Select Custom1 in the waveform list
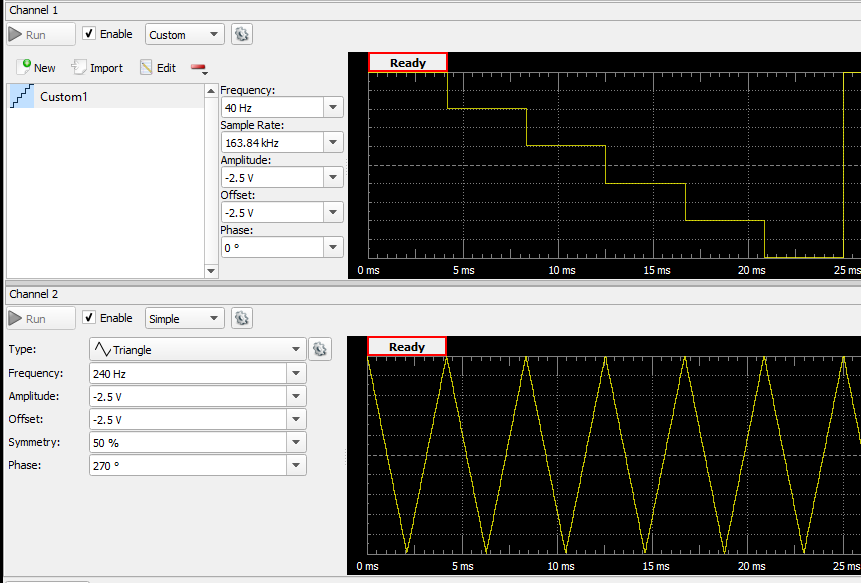The width and height of the screenshot is (861, 583). coord(63,97)
